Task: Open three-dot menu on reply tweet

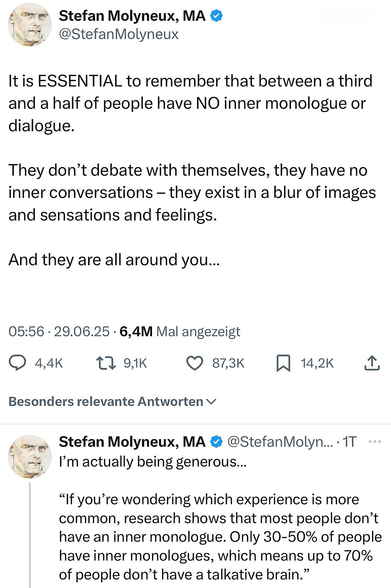Action: point(374,442)
